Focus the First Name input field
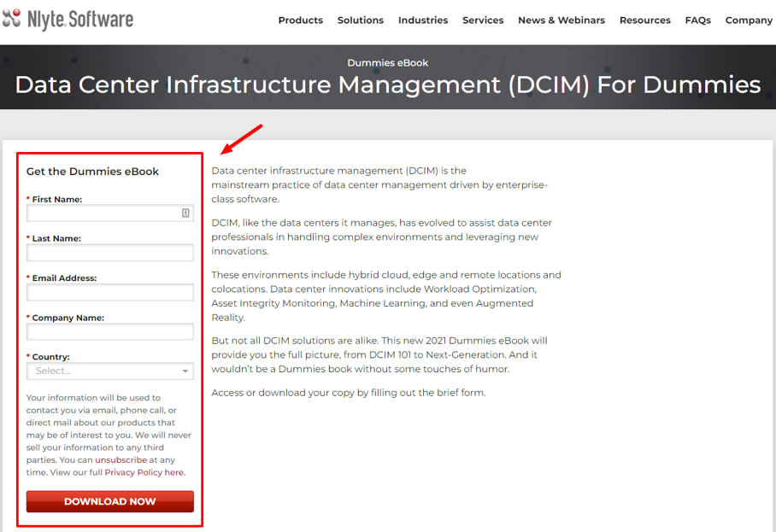The height and width of the screenshot is (532, 776). click(103, 213)
